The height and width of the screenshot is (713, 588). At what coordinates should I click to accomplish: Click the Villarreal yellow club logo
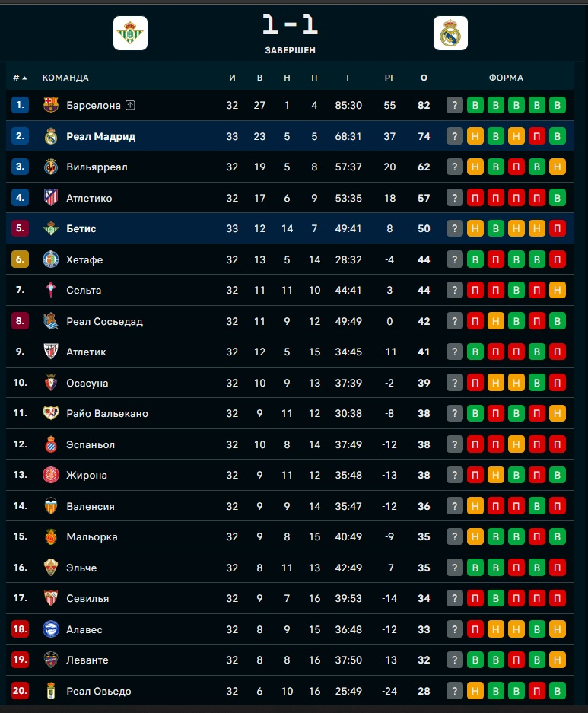pos(51,167)
